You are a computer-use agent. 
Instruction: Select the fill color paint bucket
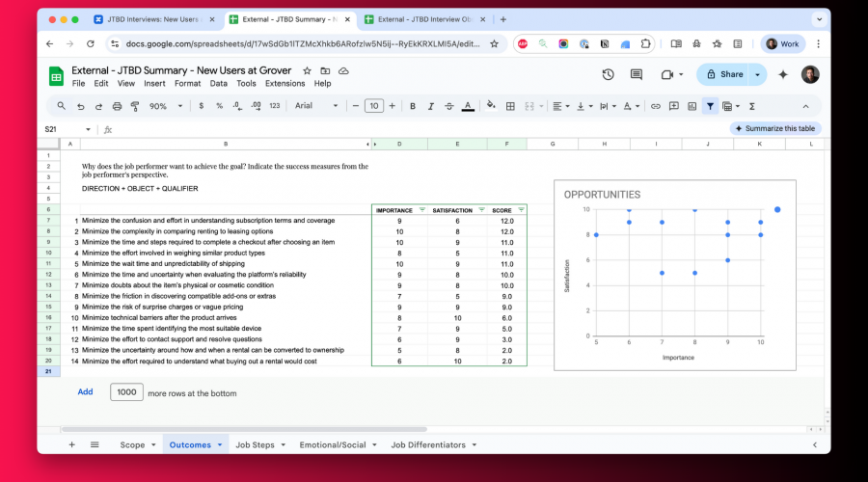coord(491,106)
